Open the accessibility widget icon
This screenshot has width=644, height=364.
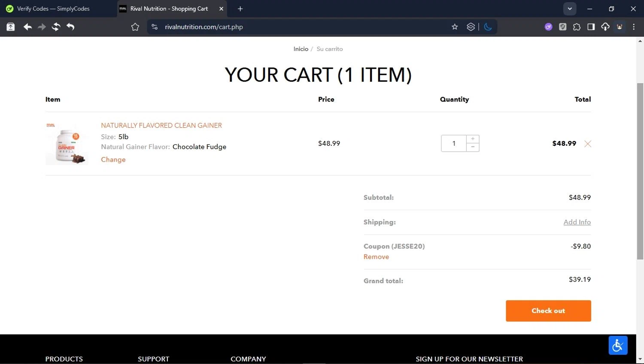point(618,346)
